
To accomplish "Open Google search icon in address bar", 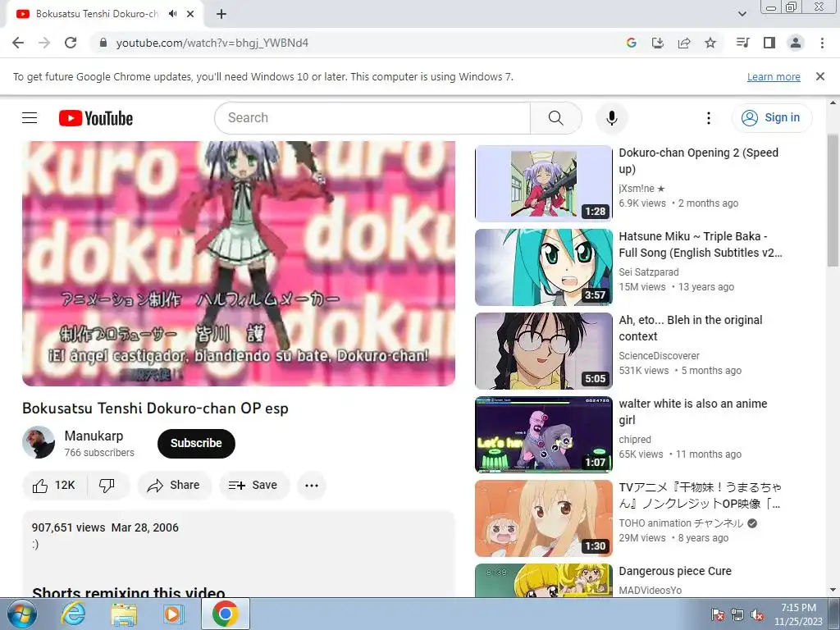I will click(632, 43).
